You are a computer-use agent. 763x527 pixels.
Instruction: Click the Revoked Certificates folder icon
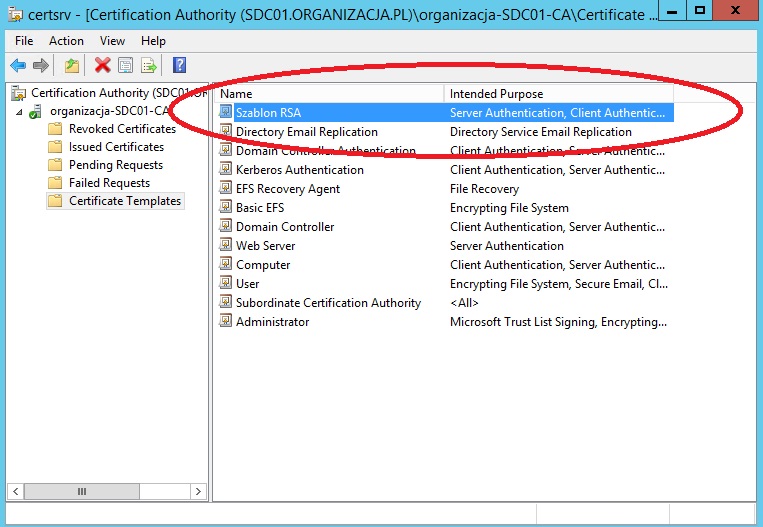click(x=55, y=129)
